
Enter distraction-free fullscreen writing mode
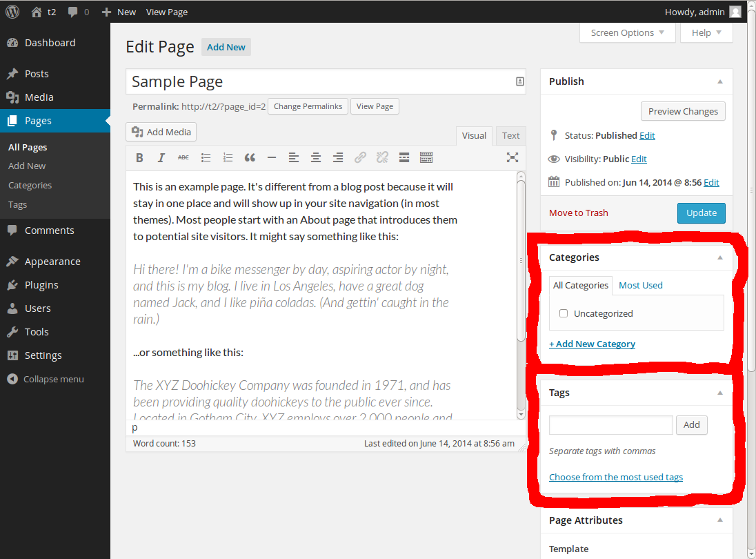pos(513,157)
